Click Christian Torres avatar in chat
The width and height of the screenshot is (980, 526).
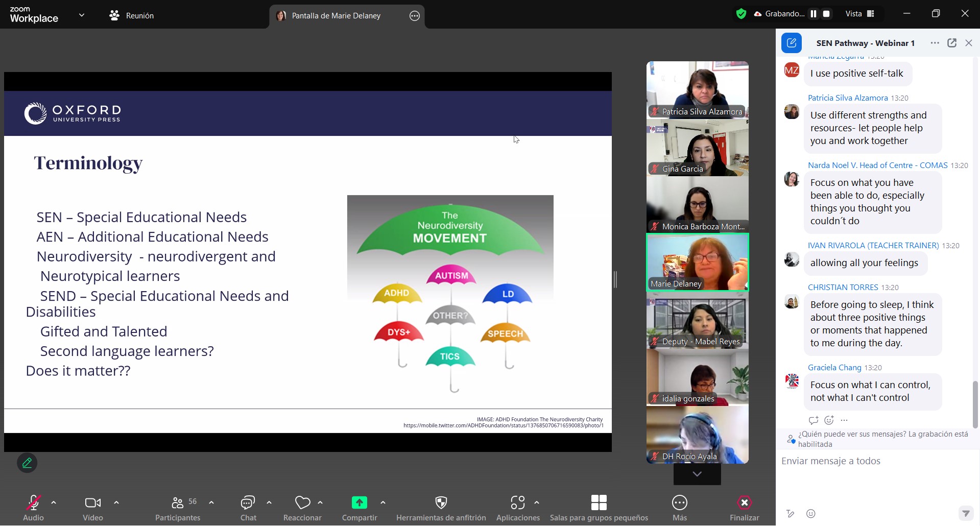[792, 302]
